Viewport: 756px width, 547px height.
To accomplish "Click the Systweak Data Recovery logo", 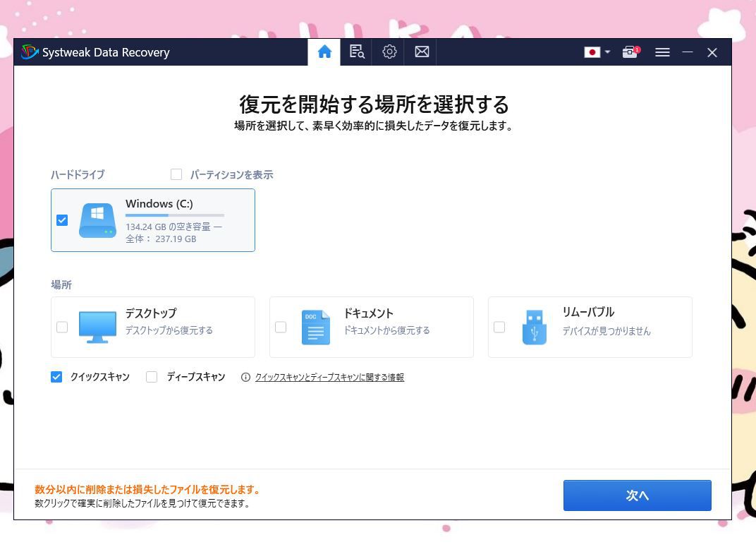I will point(30,52).
